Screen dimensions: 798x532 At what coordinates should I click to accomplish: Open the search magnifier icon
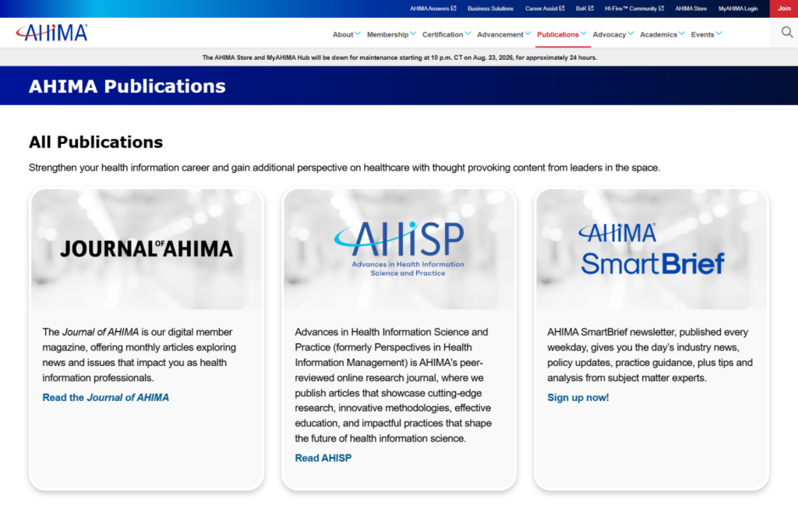coord(787,33)
